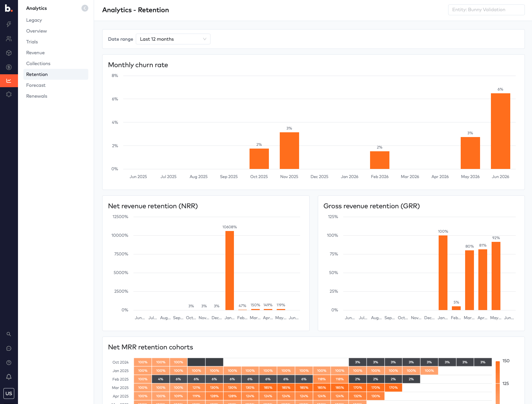Go to Overview analytics
The image size is (532, 404).
[x=36, y=31]
